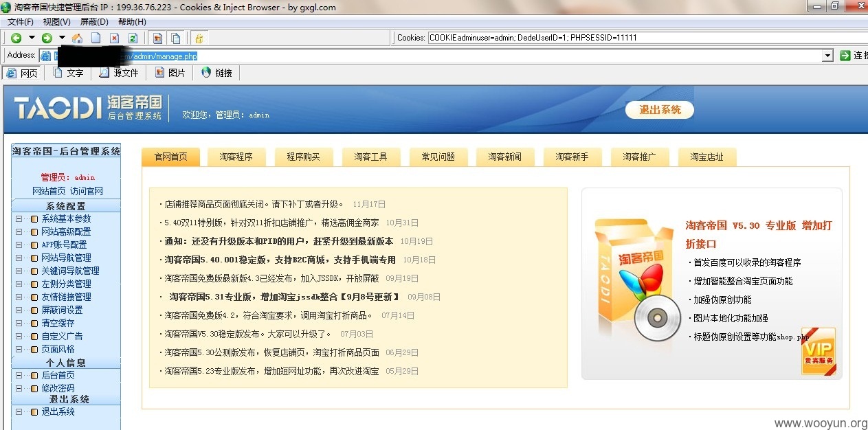Open news item 淘客帝国5.40.001稳定版
This screenshot has width=868, height=430.
tap(280, 260)
